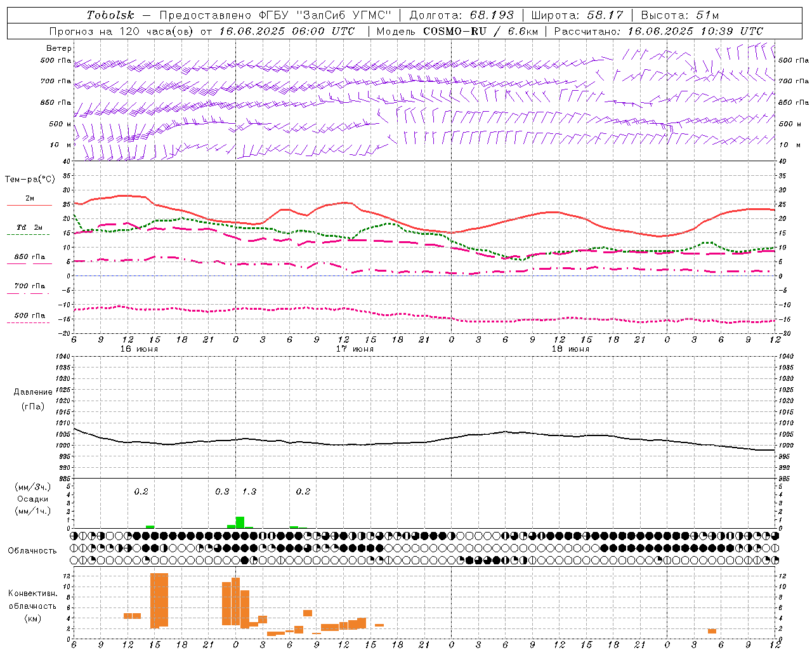Click the tallest orange convective bar at 15h
The height and width of the screenshot is (650, 812).
tap(159, 600)
